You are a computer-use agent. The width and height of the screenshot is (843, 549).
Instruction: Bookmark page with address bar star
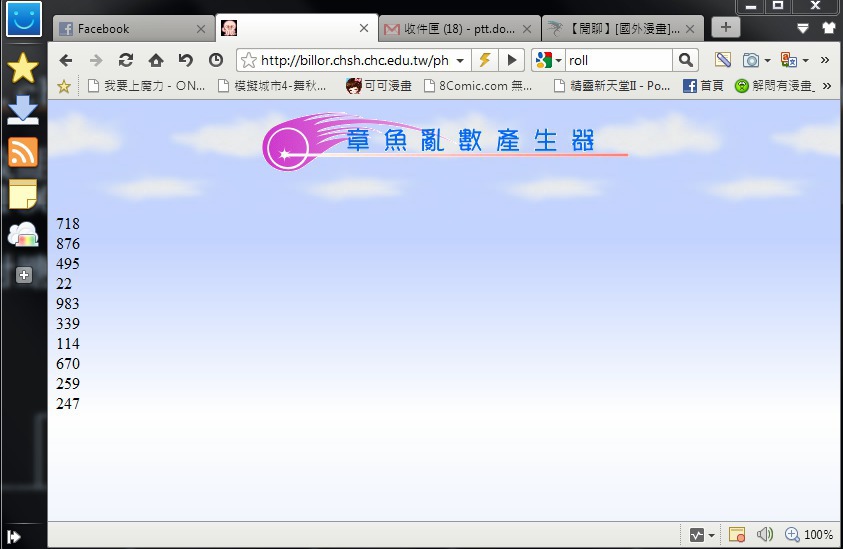tap(248, 60)
